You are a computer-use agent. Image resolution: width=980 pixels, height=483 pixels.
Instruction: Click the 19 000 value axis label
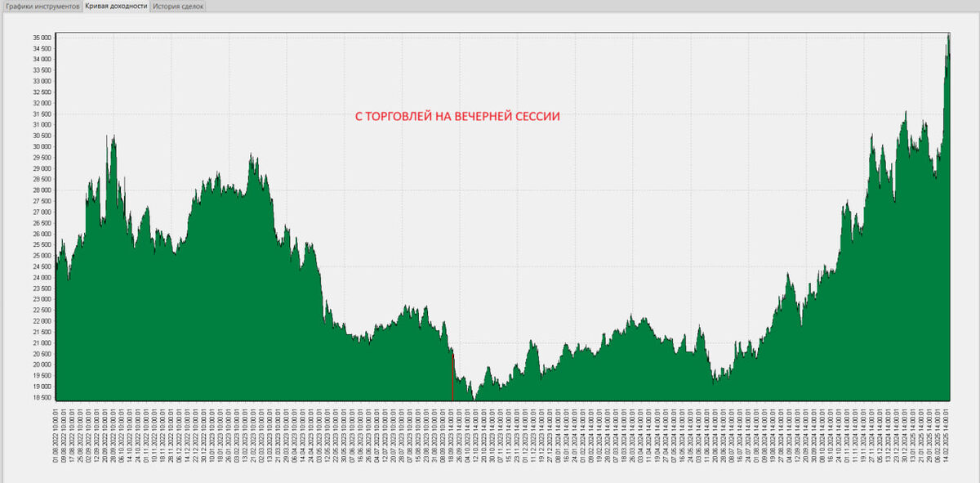(42, 387)
